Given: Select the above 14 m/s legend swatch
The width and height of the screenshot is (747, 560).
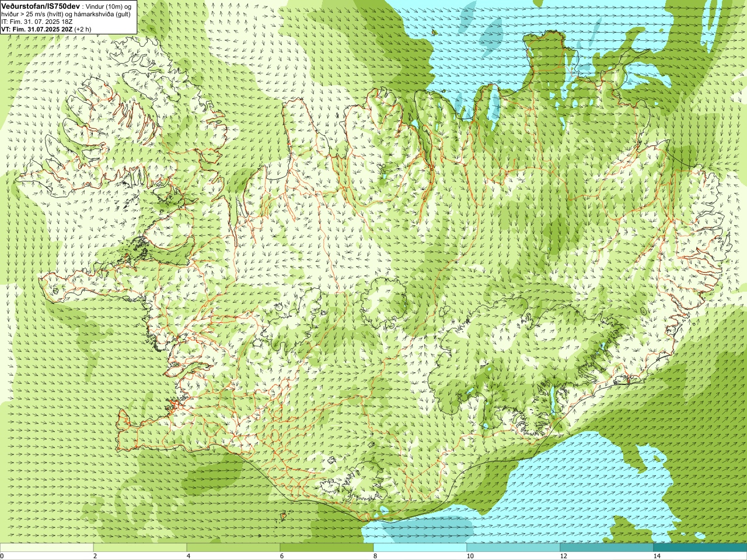Looking at the screenshot, I should (700, 548).
